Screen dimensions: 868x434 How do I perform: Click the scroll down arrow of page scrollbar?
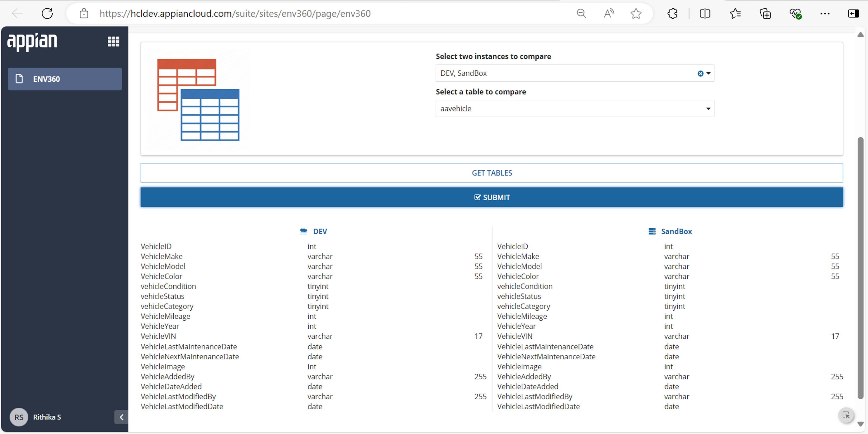(x=860, y=424)
